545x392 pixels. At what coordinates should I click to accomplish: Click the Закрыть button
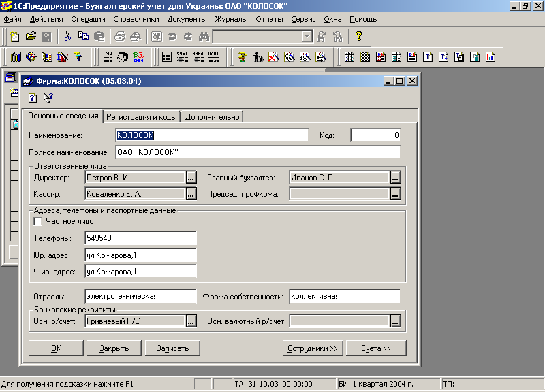[x=114, y=348]
